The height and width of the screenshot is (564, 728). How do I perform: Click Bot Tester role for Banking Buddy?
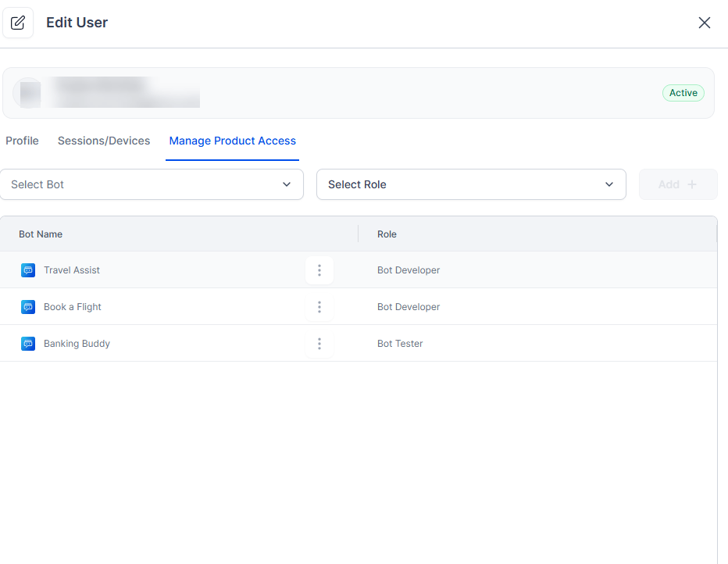click(400, 344)
